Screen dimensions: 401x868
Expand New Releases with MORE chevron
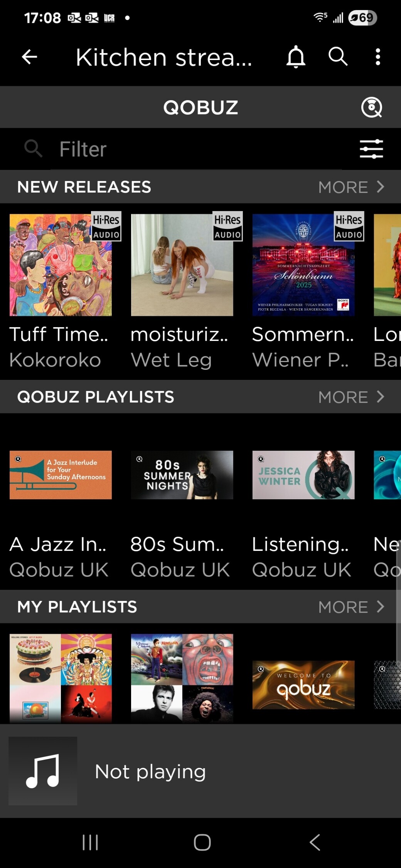[352, 187]
